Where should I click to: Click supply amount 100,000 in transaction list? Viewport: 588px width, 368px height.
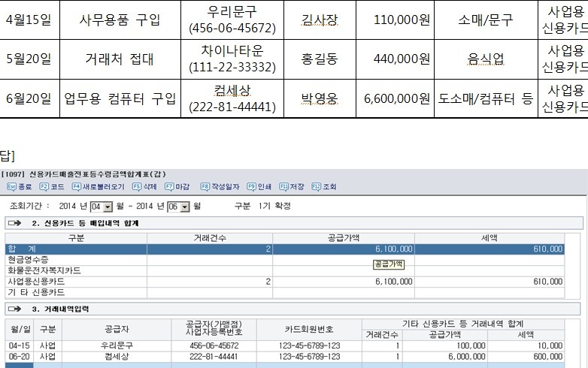471,345
